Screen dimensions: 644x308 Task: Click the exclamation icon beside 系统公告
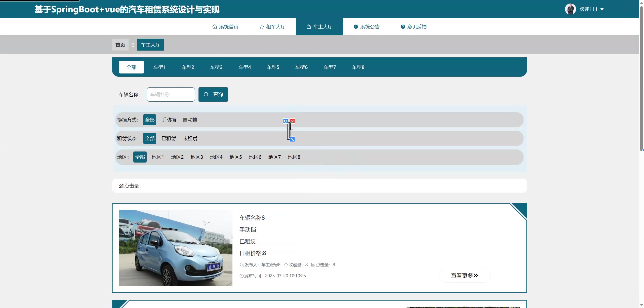tap(356, 27)
